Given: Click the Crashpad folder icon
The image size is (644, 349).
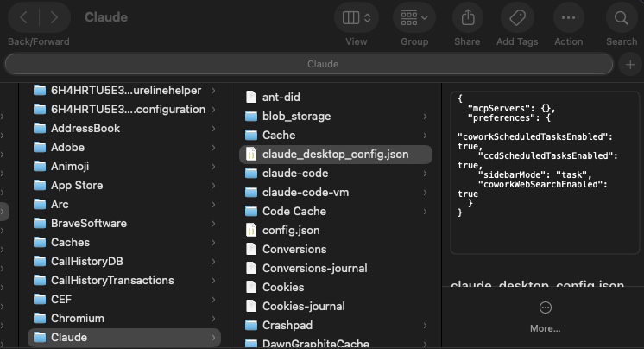Looking at the screenshot, I should click(x=251, y=325).
